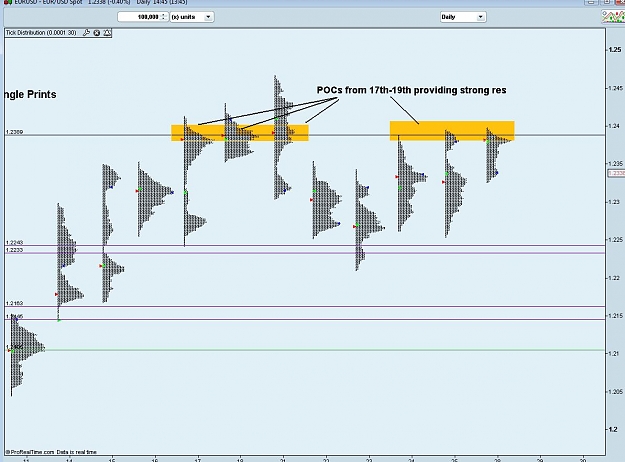Click the 100,000 quantity input field

[x=139, y=17]
